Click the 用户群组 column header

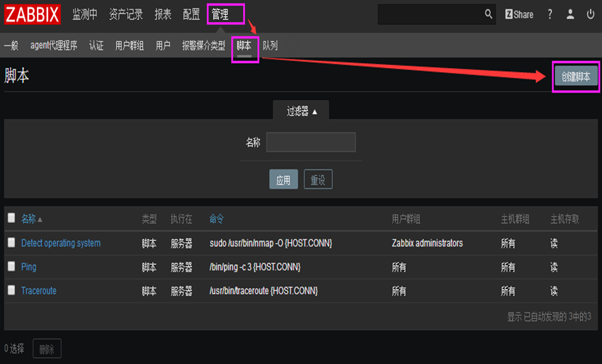click(406, 219)
